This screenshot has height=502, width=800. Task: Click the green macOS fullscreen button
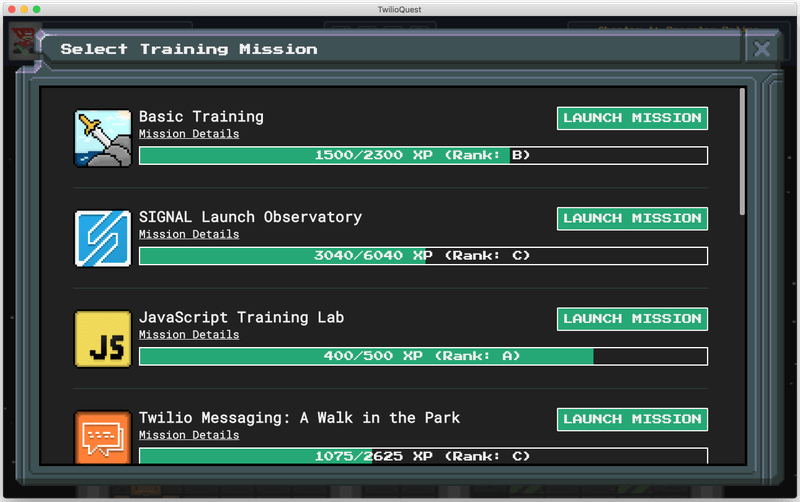(37, 9)
